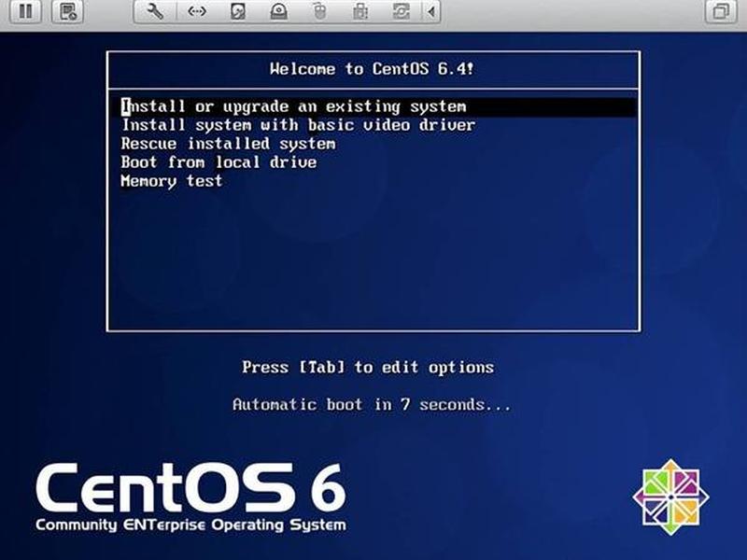The width and height of the screenshot is (747, 560).
Task: Open virtual machine settings wrench
Action: coord(155,11)
